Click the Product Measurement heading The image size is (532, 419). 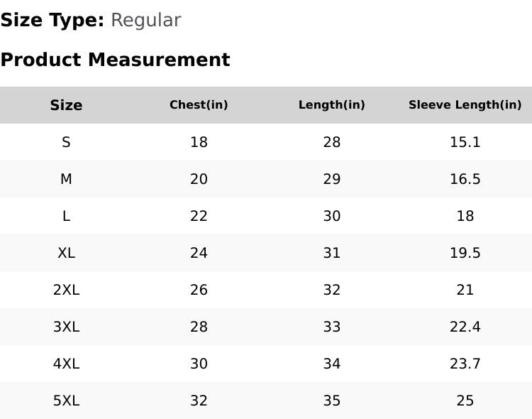point(115,60)
